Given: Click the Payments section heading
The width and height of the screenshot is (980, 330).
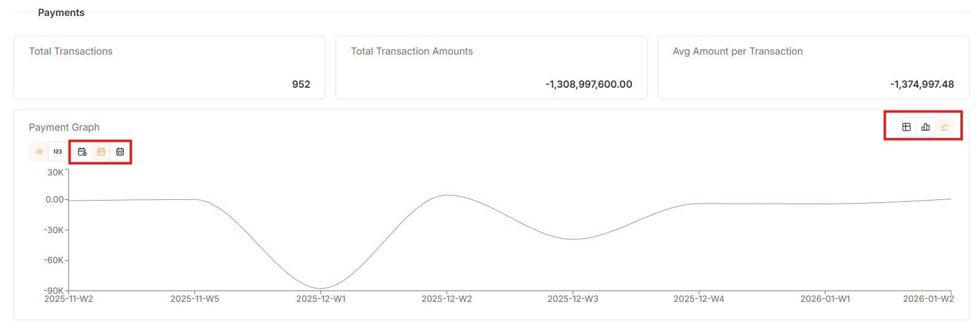Looking at the screenshot, I should (x=61, y=13).
